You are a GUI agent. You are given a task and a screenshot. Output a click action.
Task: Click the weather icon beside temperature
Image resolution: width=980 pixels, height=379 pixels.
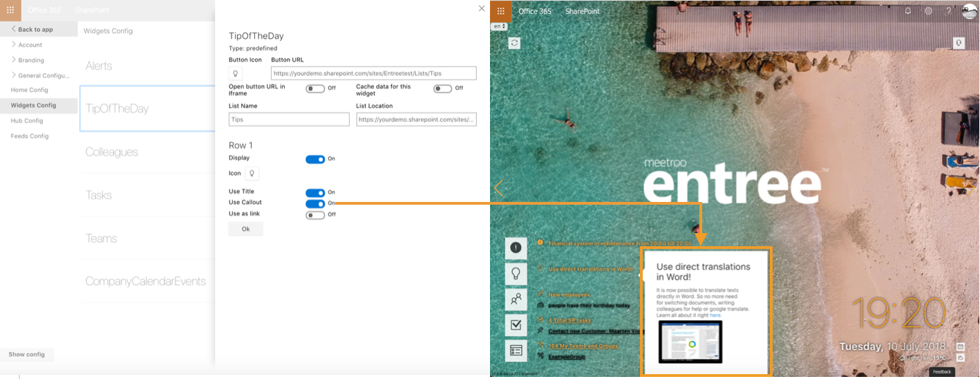pos(960,358)
